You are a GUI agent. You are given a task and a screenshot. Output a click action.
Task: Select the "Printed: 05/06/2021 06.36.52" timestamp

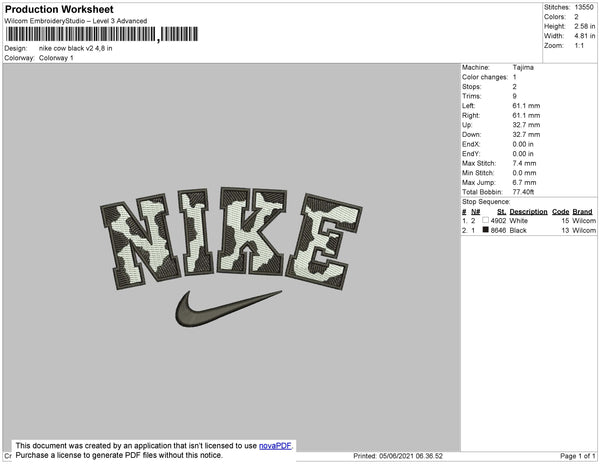coord(398,456)
